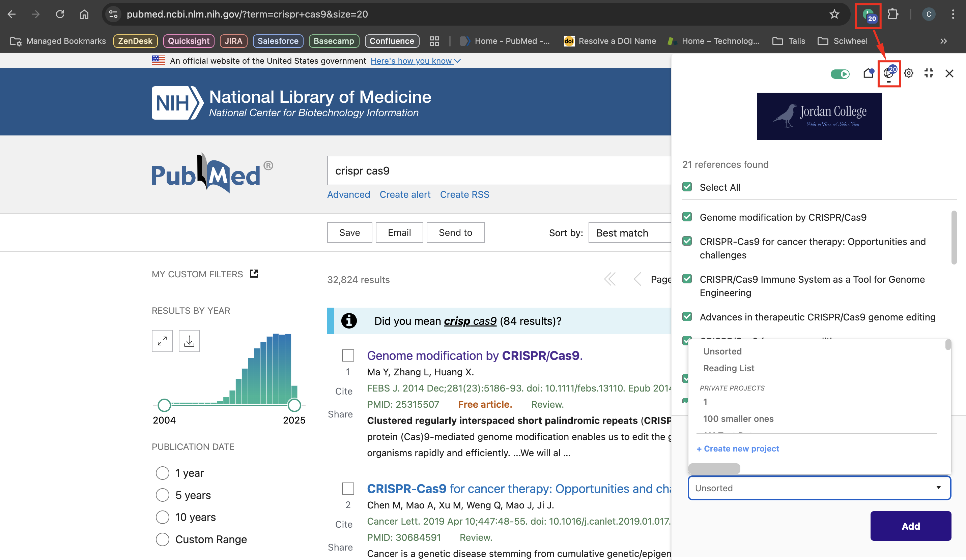Open My Custom Filters external link icon
This screenshot has height=560, width=966.
tap(254, 274)
